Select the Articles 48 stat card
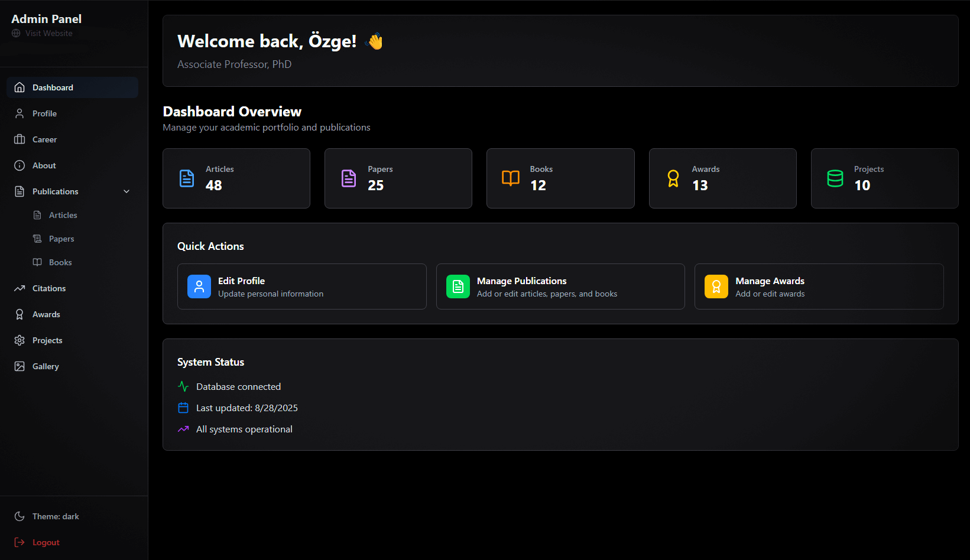Viewport: 970px width, 560px height. coord(236,178)
